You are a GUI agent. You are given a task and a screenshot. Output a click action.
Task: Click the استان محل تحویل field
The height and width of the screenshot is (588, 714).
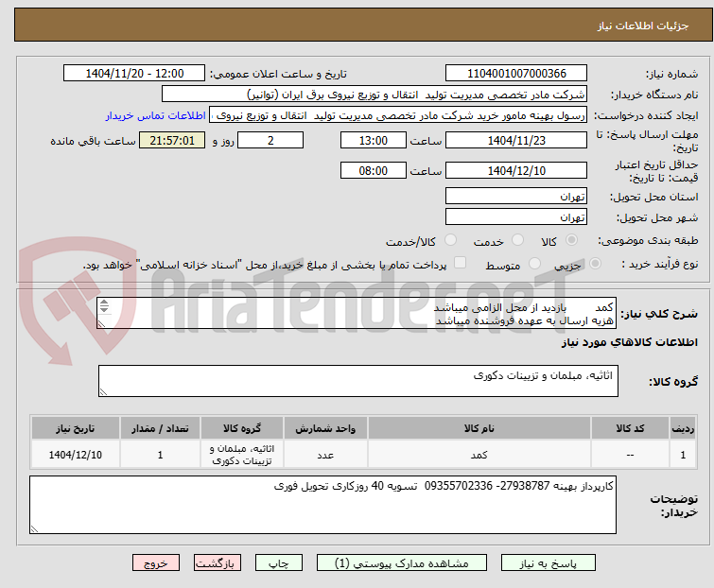[516, 196]
